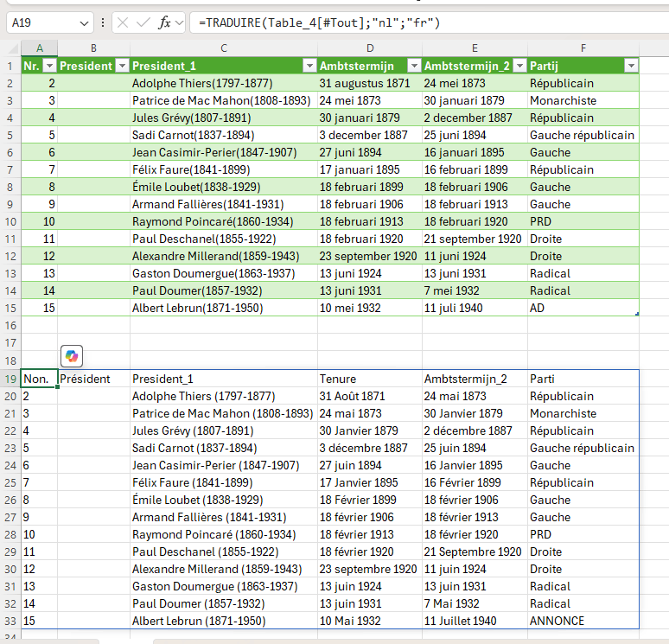Open the Nr. column filter dropdown

[50, 66]
